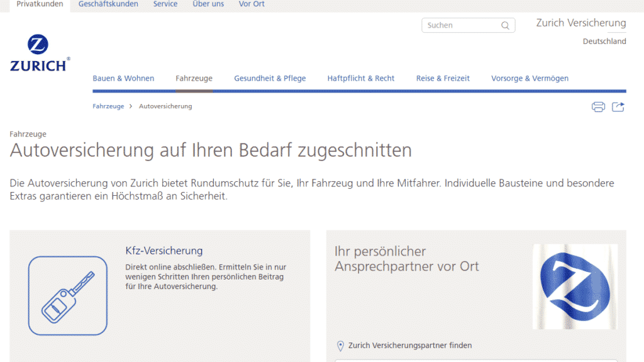The width and height of the screenshot is (644, 362).
Task: Click the Autoversicherung auf Ihren Bedarf heading
Action: click(x=211, y=150)
